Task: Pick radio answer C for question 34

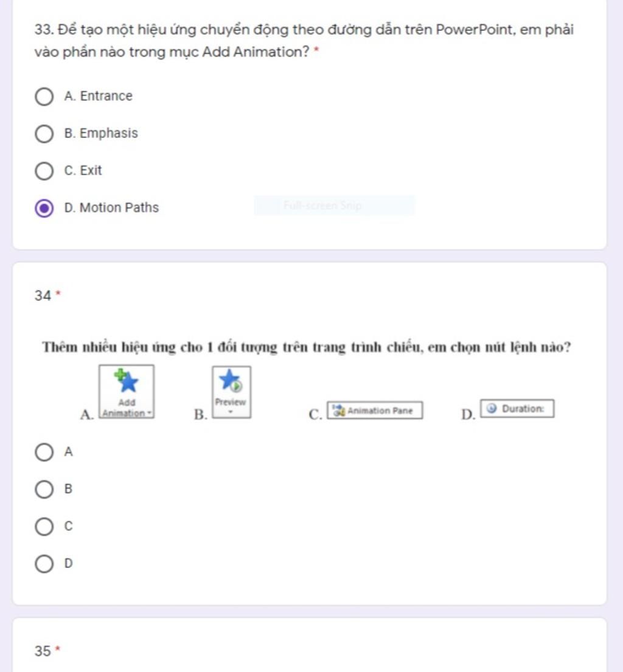Action: 44,527
